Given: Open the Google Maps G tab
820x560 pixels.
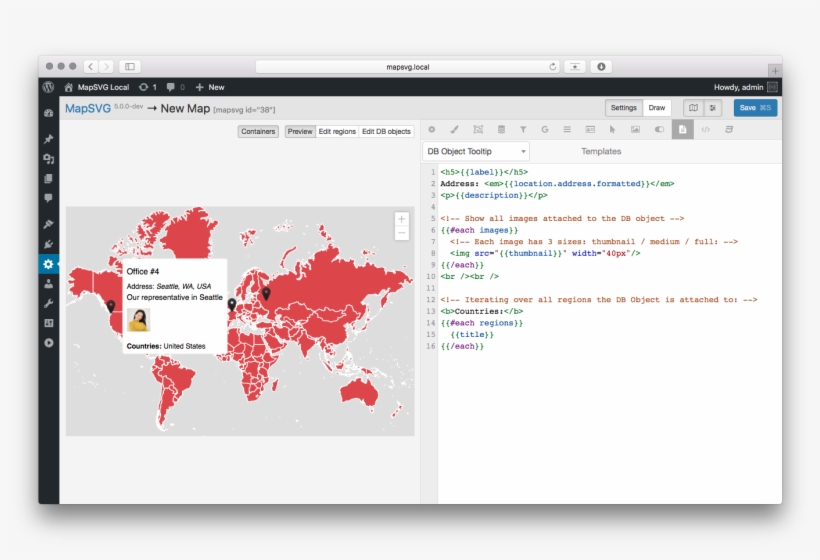Looking at the screenshot, I should (x=545, y=130).
